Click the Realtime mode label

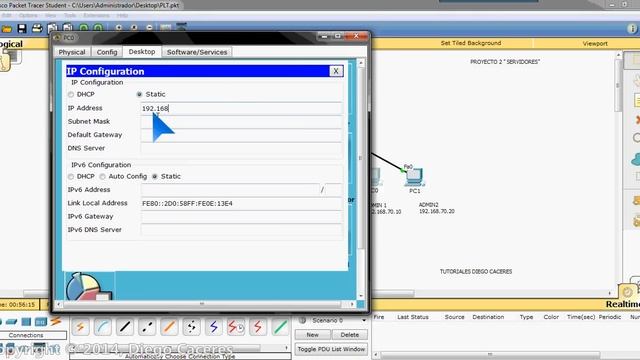(622, 304)
